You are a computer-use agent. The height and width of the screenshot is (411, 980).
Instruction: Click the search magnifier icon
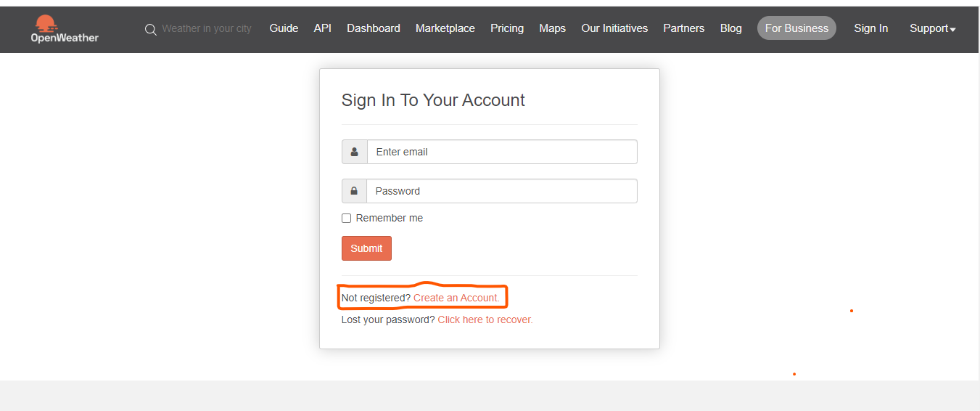[151, 30]
